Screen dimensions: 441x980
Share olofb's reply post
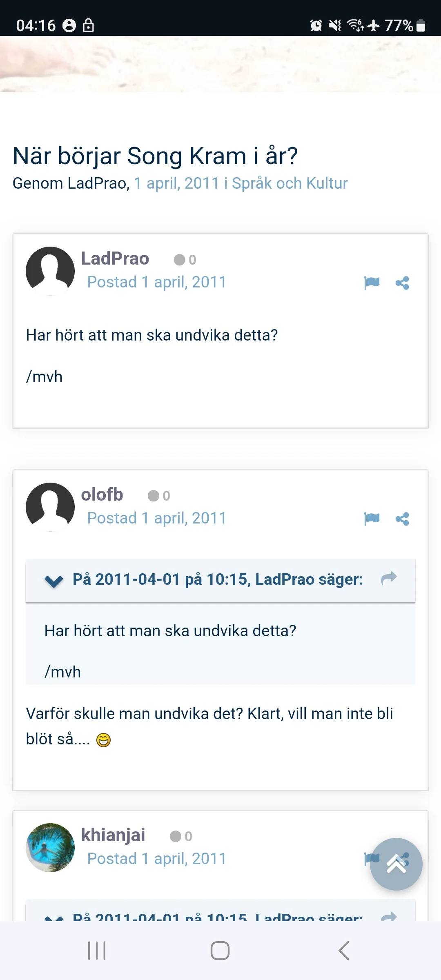(402, 519)
